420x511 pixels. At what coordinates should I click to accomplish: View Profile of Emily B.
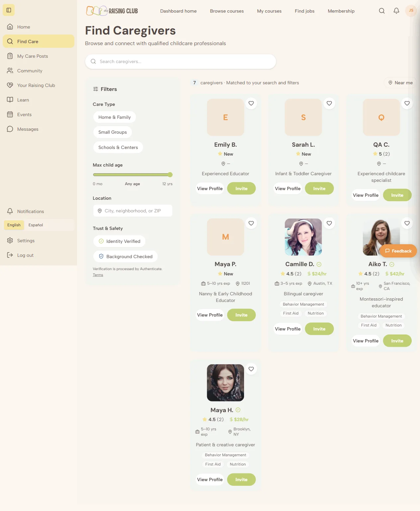tap(210, 188)
